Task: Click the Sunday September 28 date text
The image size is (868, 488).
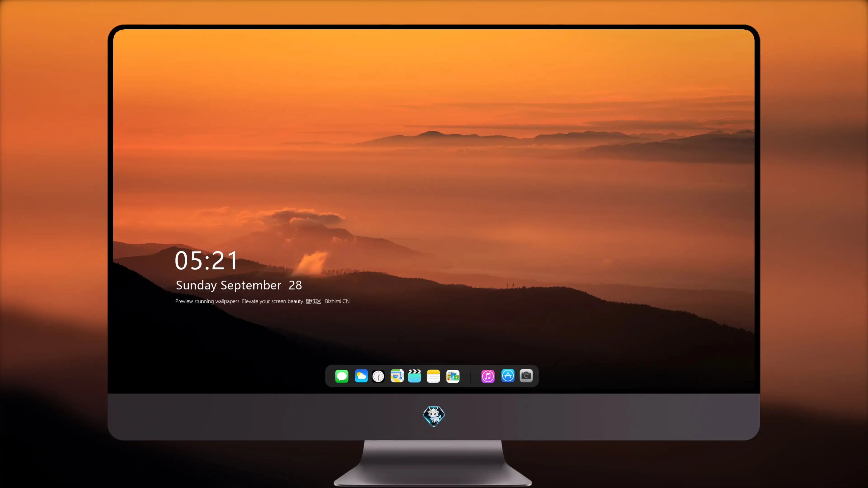Action: point(239,285)
